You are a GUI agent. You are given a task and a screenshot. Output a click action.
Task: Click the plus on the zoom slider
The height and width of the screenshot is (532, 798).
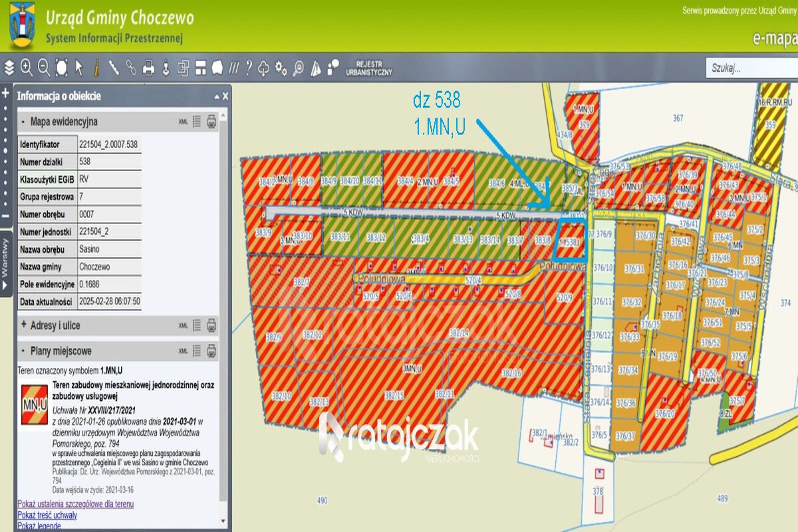tap(5, 93)
